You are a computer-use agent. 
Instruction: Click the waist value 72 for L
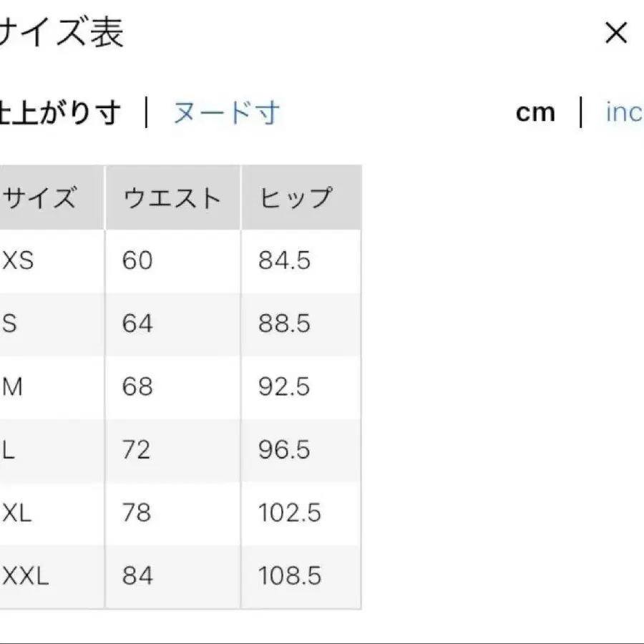138,450
